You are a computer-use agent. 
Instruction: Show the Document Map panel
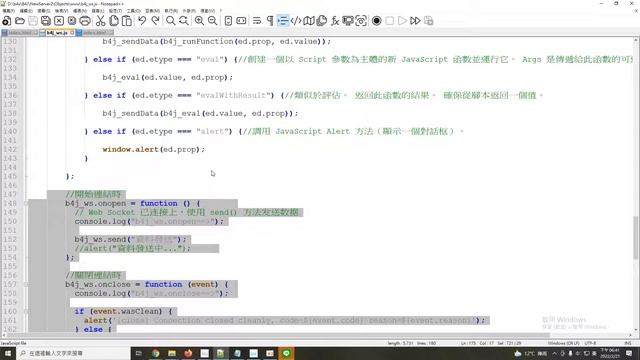309,21
